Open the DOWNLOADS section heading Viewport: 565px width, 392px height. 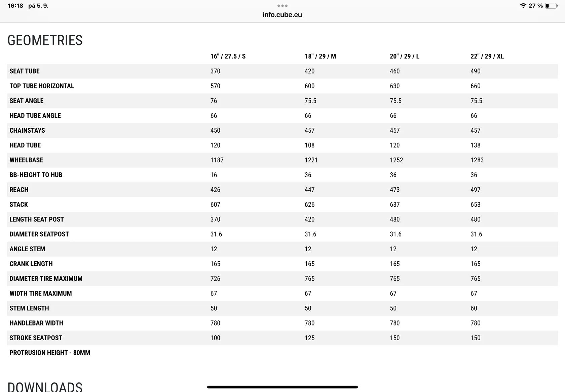(45, 387)
